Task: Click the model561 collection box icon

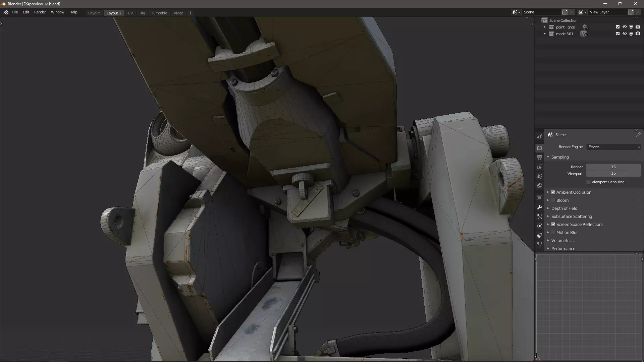Action: click(x=551, y=34)
